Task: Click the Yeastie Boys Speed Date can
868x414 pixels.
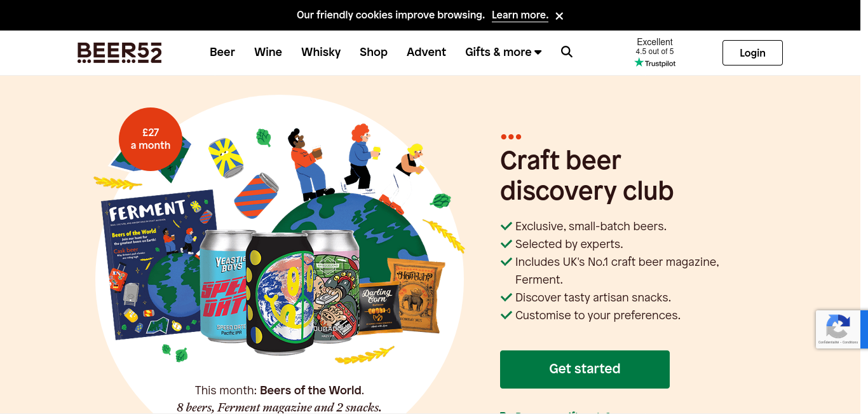Action: (x=224, y=287)
